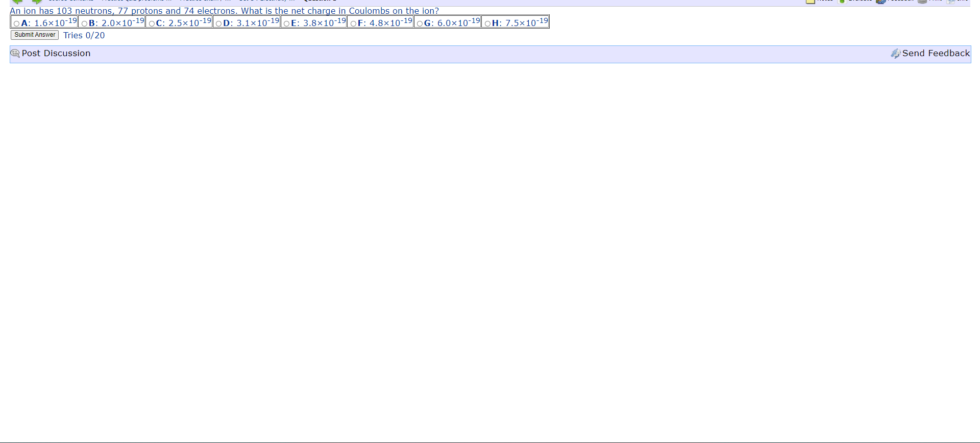The width and height of the screenshot is (980, 443).
Task: Select radio button H: 7.5×10⁻¹⁹
Action: (x=487, y=23)
